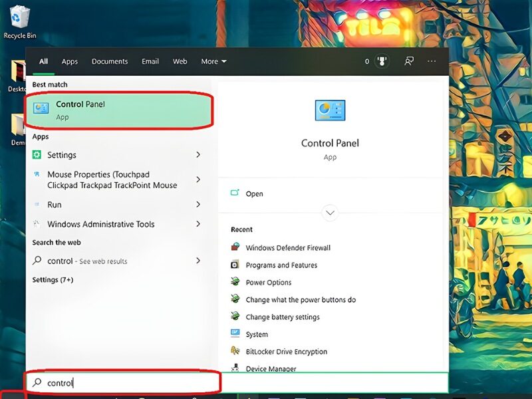Open the More filter dropdown

(x=213, y=61)
